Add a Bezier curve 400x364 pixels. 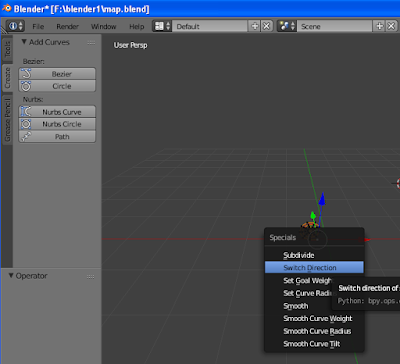[x=57, y=74]
